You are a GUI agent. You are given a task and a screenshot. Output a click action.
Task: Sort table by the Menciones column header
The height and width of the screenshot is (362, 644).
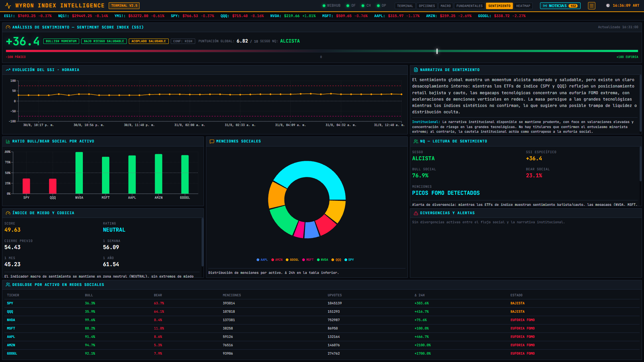[x=232, y=295]
